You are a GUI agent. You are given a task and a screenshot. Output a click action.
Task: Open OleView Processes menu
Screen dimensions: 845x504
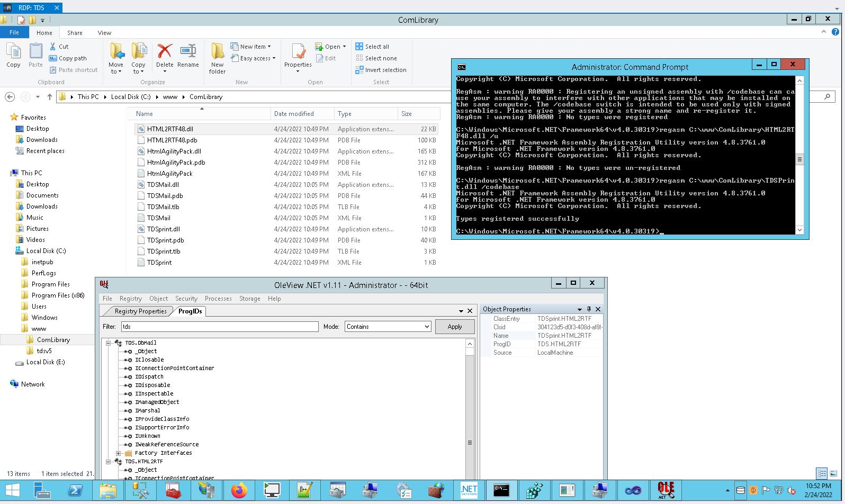pos(218,299)
